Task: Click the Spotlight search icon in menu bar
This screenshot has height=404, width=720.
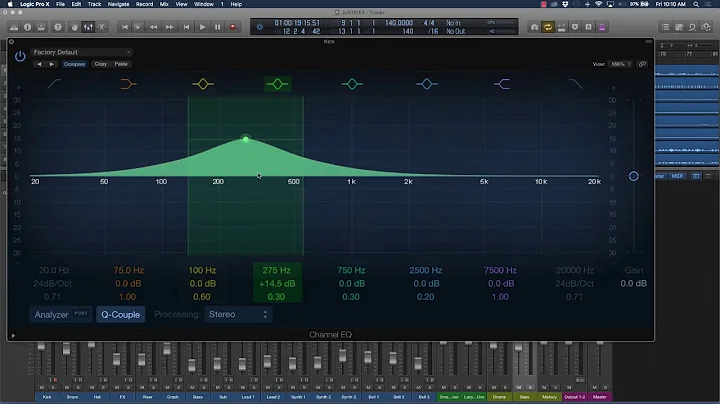Action: tap(696, 4)
